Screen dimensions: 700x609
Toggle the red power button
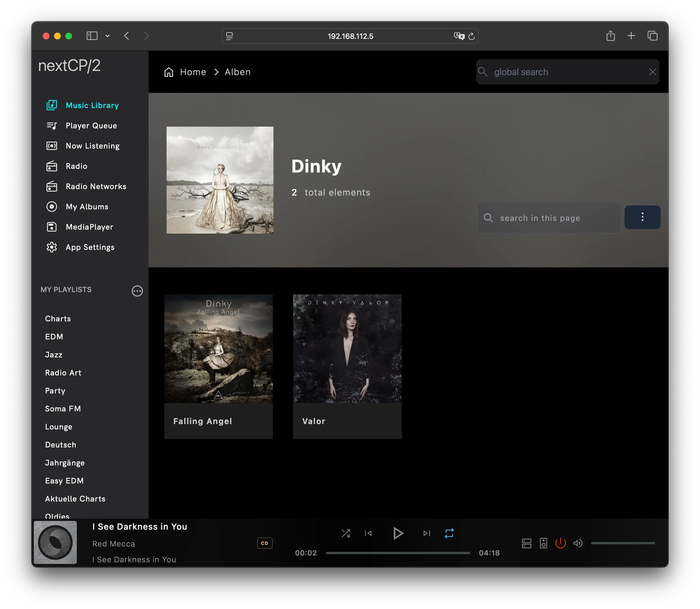[560, 543]
